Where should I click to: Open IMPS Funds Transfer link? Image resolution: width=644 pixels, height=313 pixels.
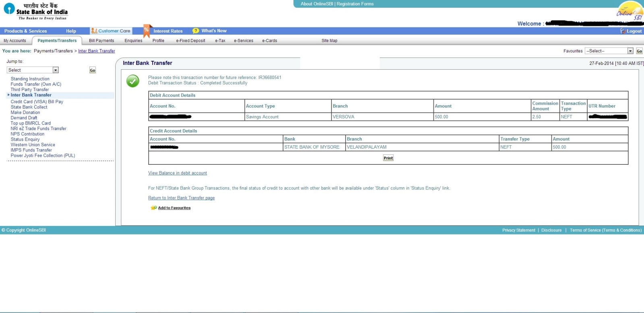click(x=31, y=150)
